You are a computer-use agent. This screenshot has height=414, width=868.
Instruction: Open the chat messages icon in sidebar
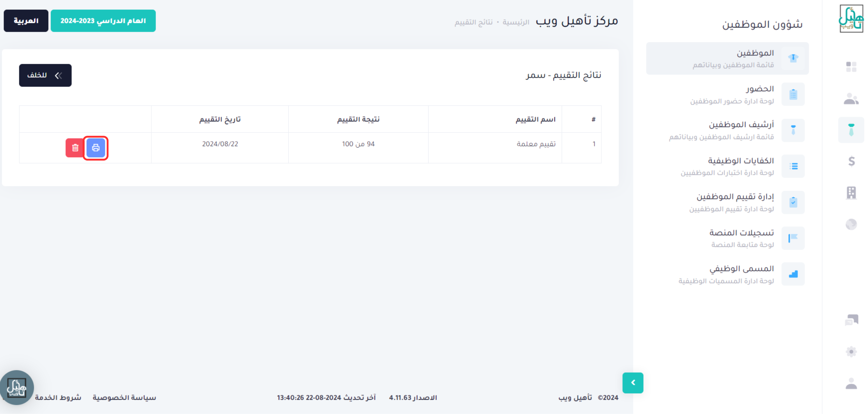pyautogui.click(x=852, y=320)
